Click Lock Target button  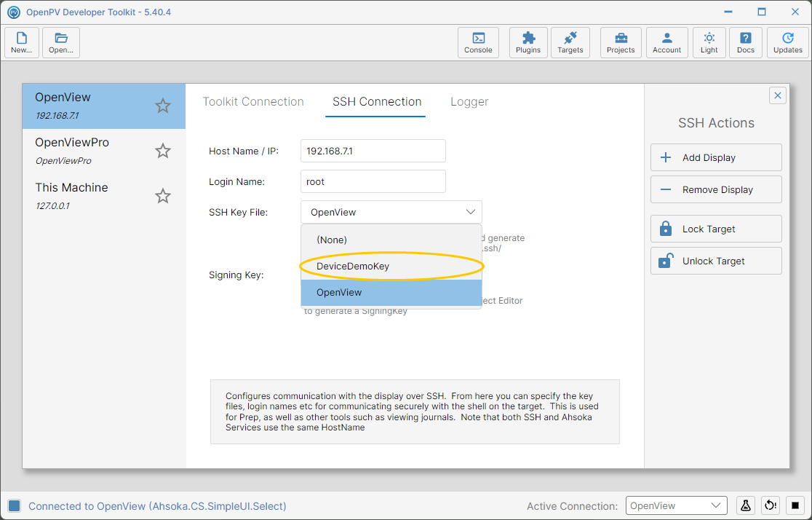click(716, 229)
